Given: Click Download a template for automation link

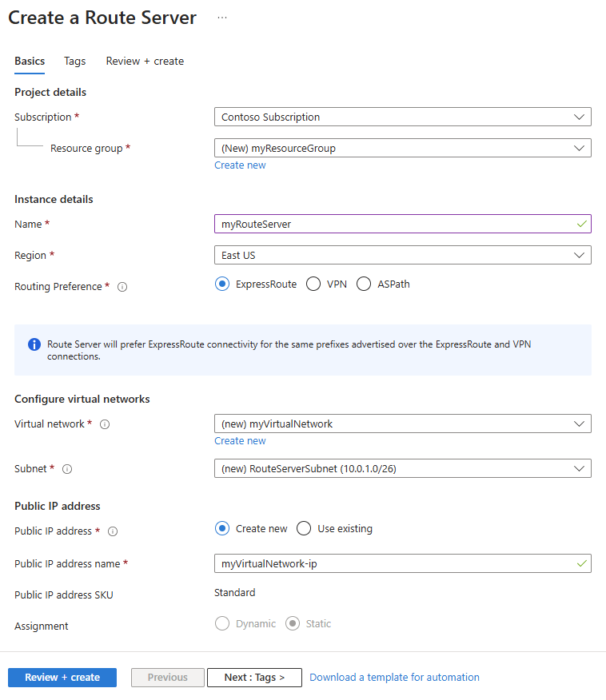Looking at the screenshot, I should pyautogui.click(x=394, y=678).
